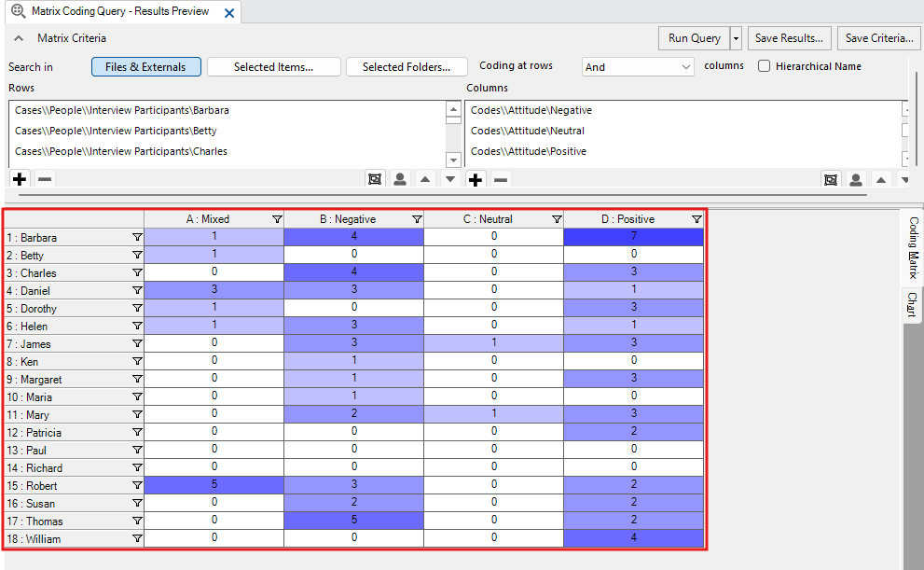Image resolution: width=924 pixels, height=570 pixels.
Task: Click the Save Criteria button
Action: coord(878,38)
